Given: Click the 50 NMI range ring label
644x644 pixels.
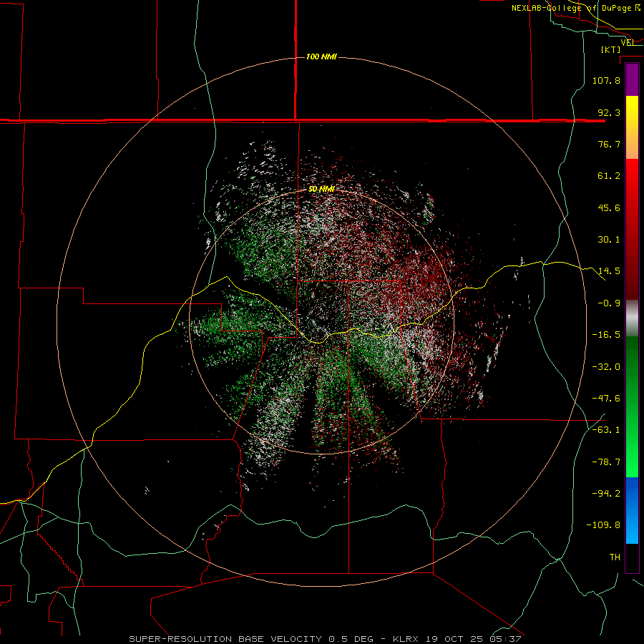Looking at the screenshot, I should (321, 189).
